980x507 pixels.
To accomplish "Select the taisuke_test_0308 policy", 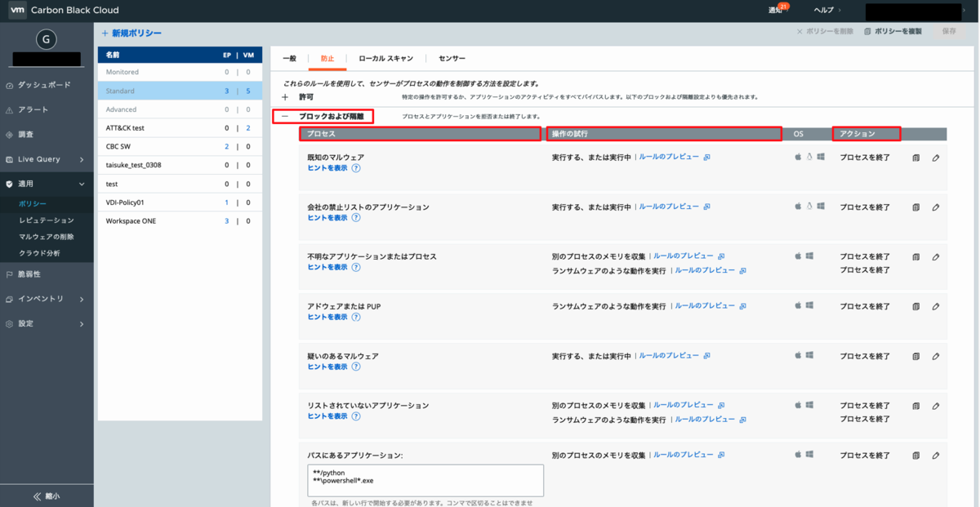I will (x=180, y=165).
